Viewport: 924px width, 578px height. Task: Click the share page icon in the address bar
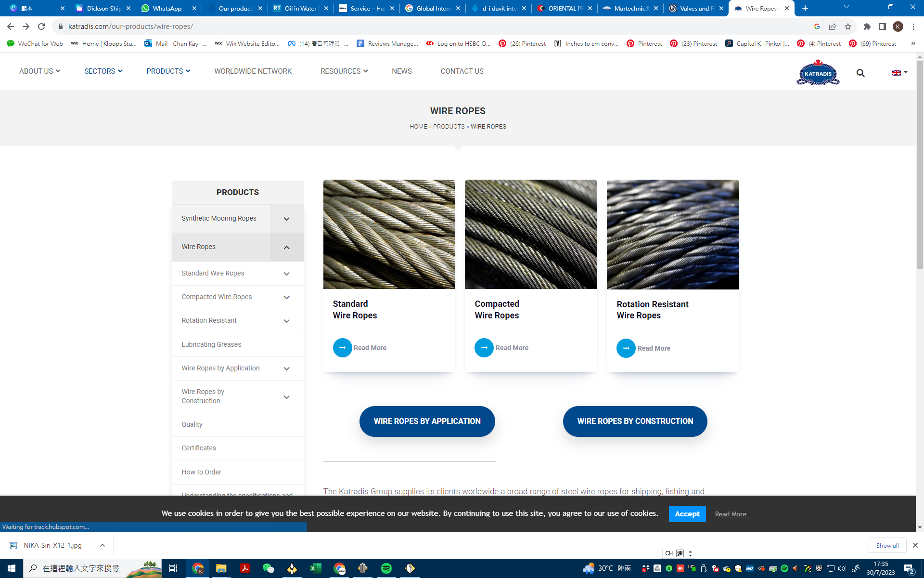pyautogui.click(x=833, y=26)
